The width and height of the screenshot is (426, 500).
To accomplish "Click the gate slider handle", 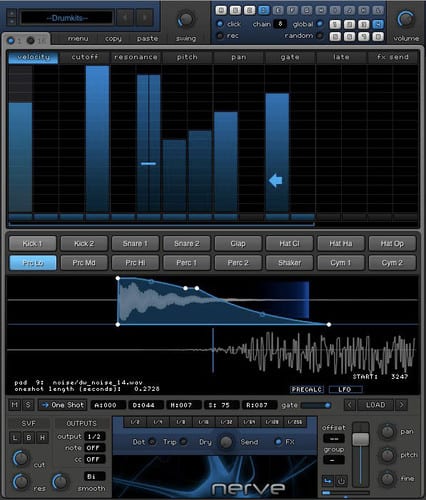I will coord(327,405).
